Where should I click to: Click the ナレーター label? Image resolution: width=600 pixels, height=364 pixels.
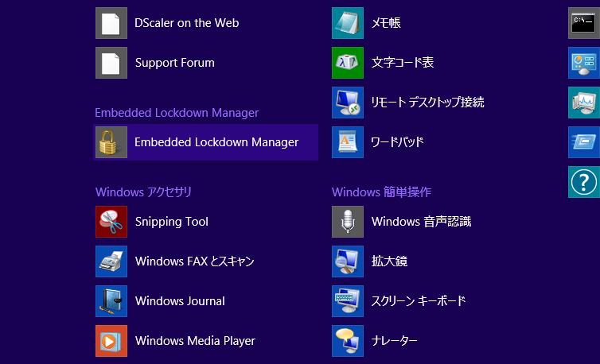pos(394,341)
